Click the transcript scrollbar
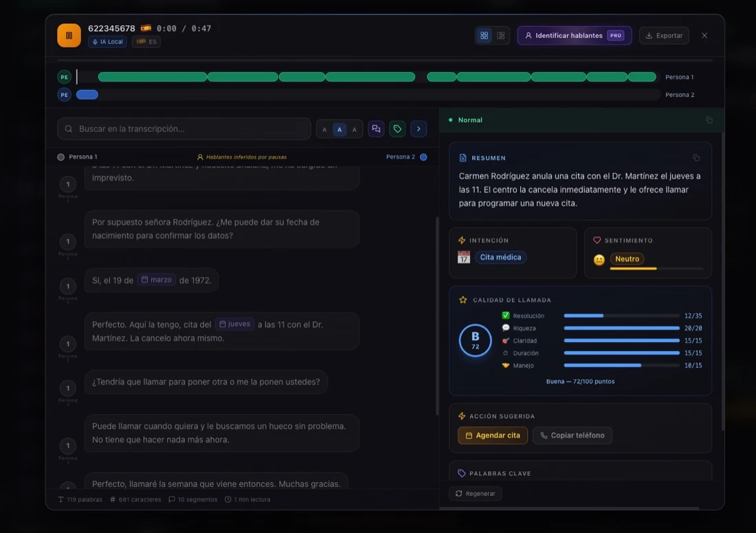This screenshot has height=533, width=756. [437, 316]
